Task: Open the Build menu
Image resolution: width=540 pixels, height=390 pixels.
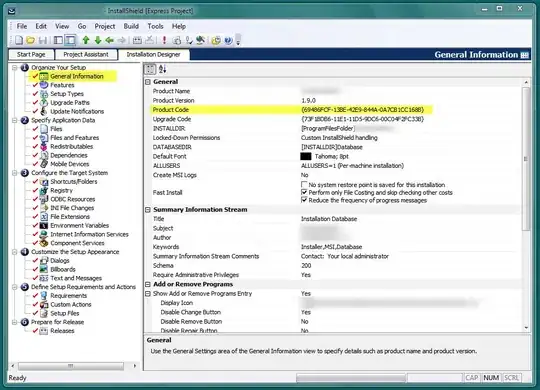Action: pos(131,26)
